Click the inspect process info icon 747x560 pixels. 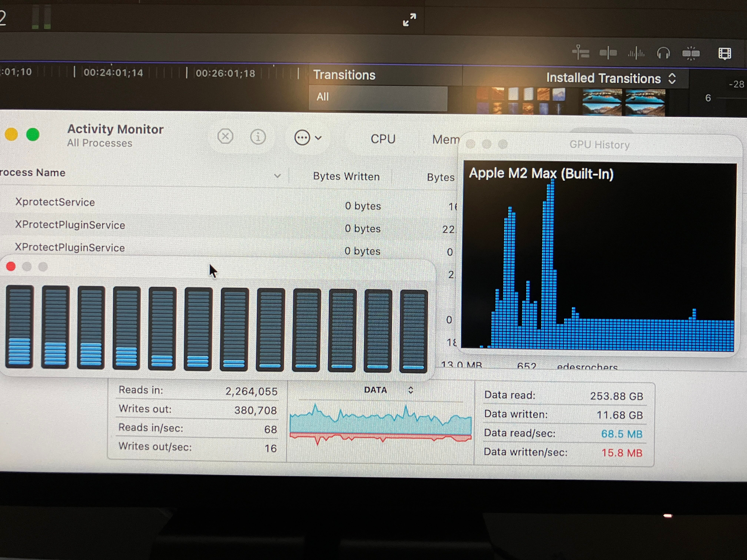click(x=258, y=137)
